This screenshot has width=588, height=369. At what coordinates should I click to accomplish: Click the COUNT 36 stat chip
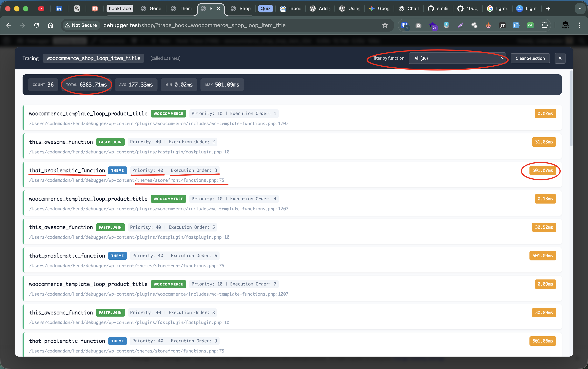[x=43, y=85]
